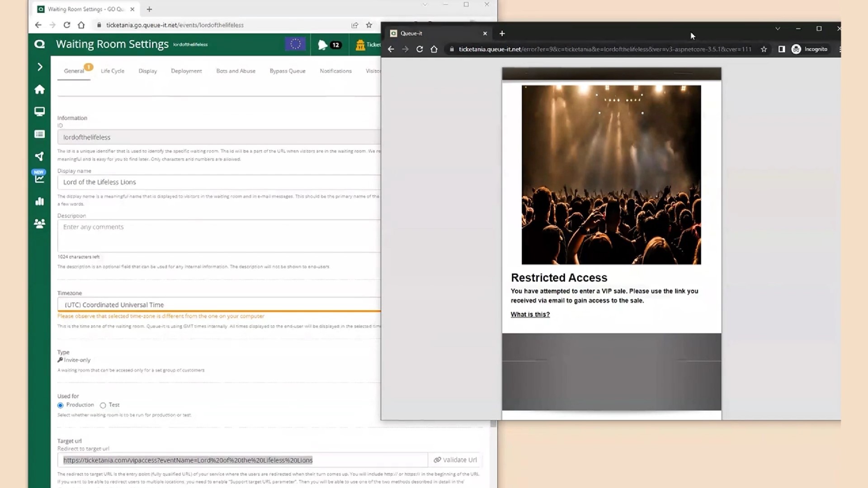Open the users group icon in sidebar
The height and width of the screenshot is (488, 868).
point(40,224)
